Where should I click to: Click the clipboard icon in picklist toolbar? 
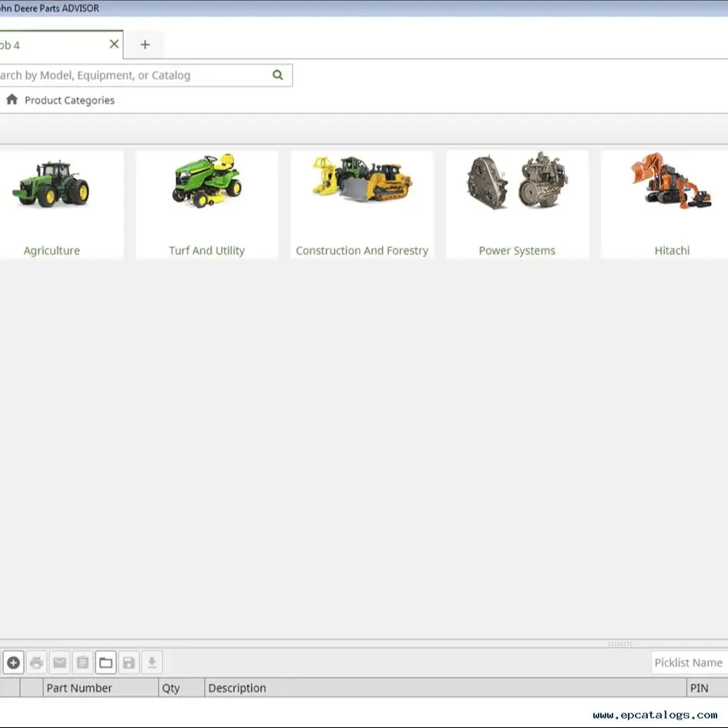(x=82, y=663)
